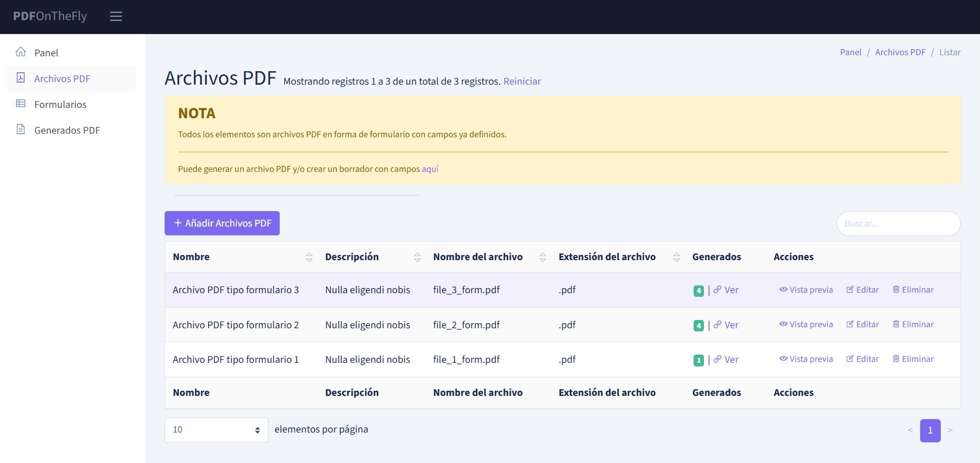Click Eliminar for Archivo PDF tipo formulario 3
Image resolution: width=980 pixels, height=463 pixels.
click(x=913, y=290)
